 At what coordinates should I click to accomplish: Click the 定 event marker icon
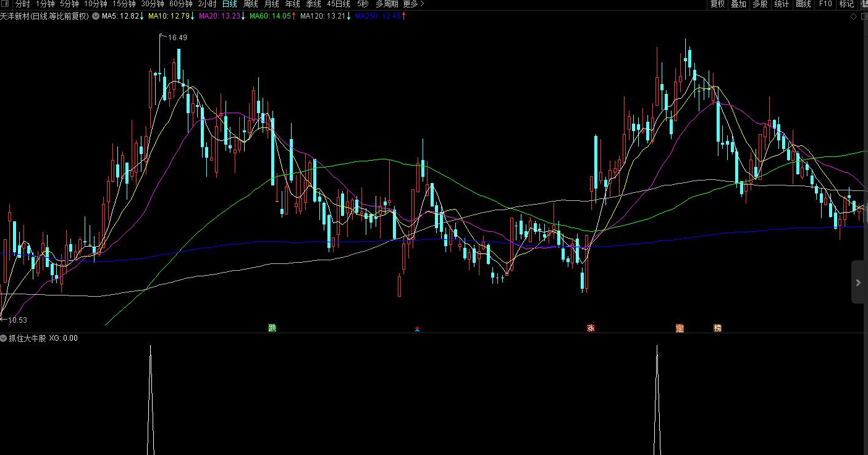680,328
